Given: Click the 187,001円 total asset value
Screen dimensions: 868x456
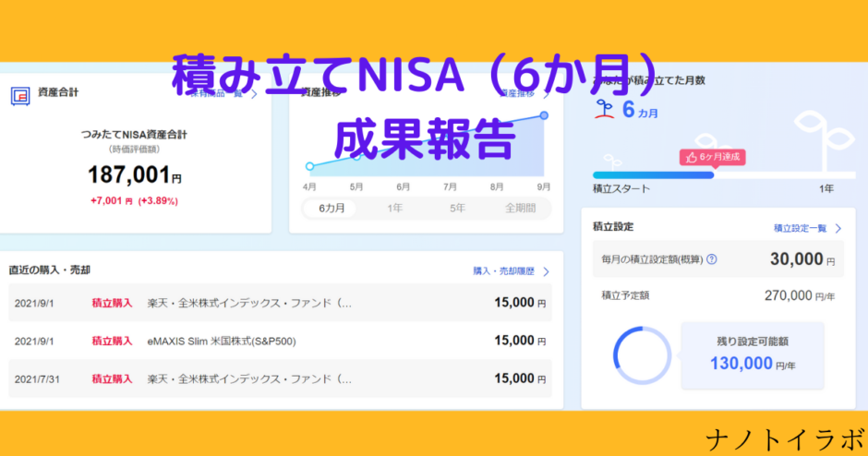Looking at the screenshot, I should pos(135,174).
